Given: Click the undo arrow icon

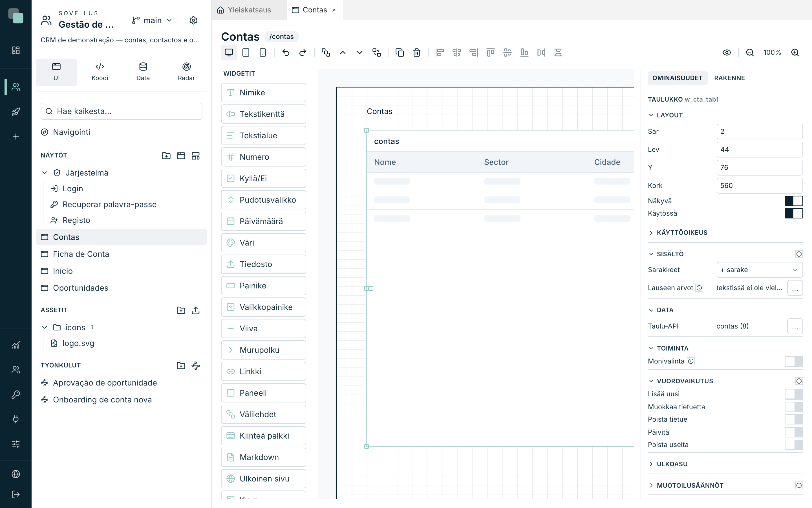Looking at the screenshot, I should pos(286,52).
